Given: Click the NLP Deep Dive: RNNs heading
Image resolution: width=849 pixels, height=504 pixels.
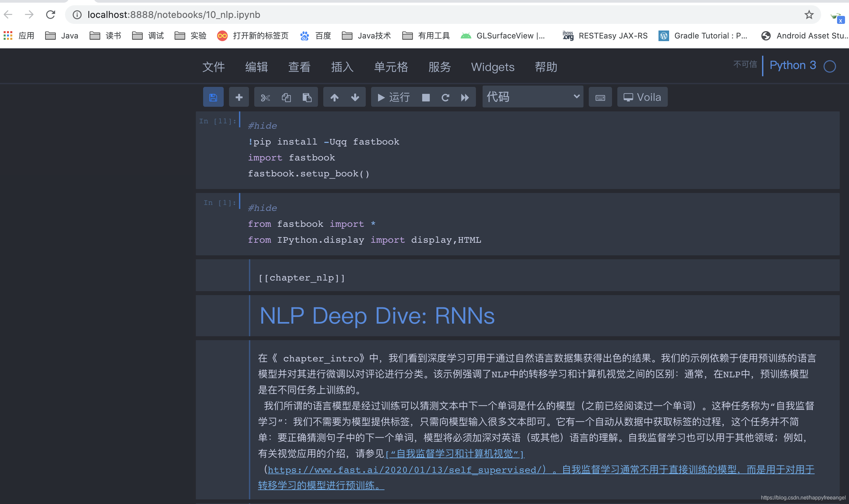Looking at the screenshot, I should point(377,316).
